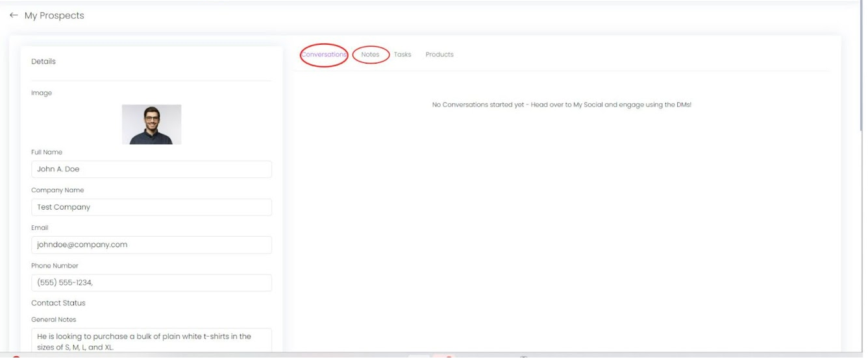868x364 pixels.
Task: Click the General Notes text area
Action: pyautogui.click(x=151, y=340)
